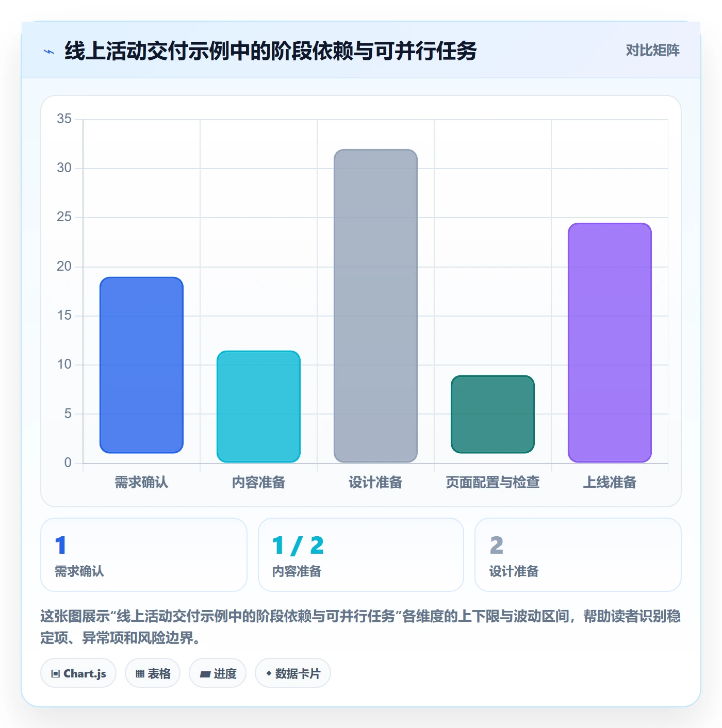Image resolution: width=722 pixels, height=728 pixels.
Task: Click the 设计准备 x-axis label
Action: (x=375, y=483)
